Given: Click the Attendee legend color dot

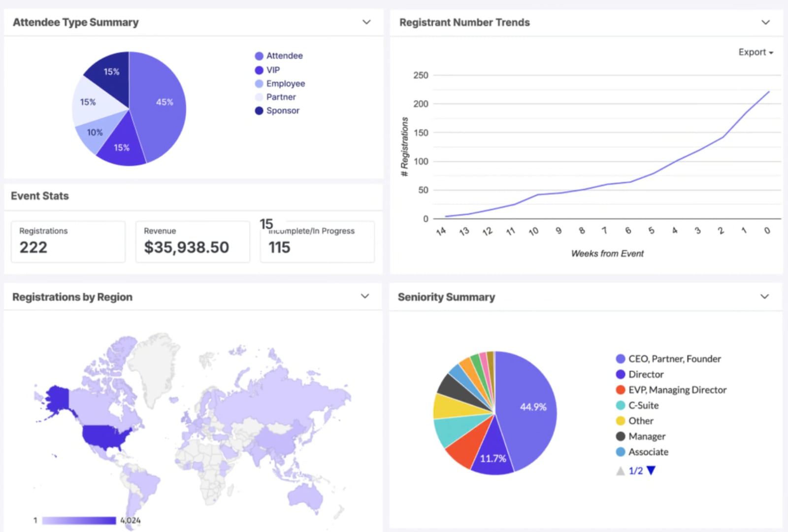Looking at the screenshot, I should [259, 56].
